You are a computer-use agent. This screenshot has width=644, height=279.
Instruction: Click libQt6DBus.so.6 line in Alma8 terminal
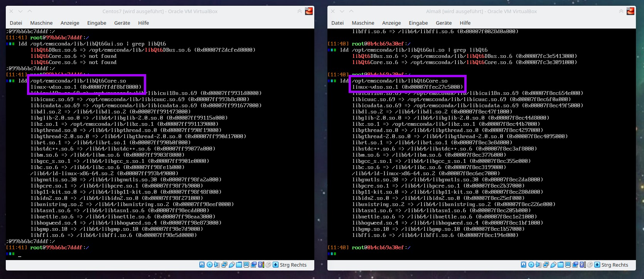(465, 56)
